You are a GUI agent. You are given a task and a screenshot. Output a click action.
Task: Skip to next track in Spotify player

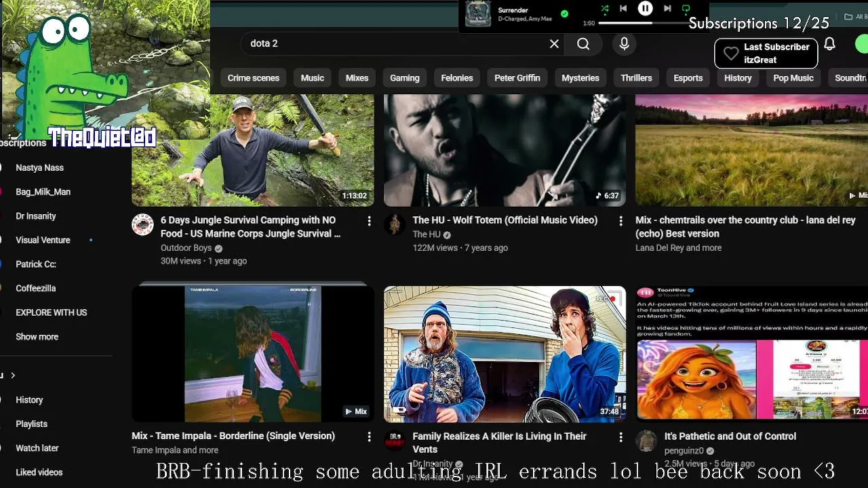667,9
